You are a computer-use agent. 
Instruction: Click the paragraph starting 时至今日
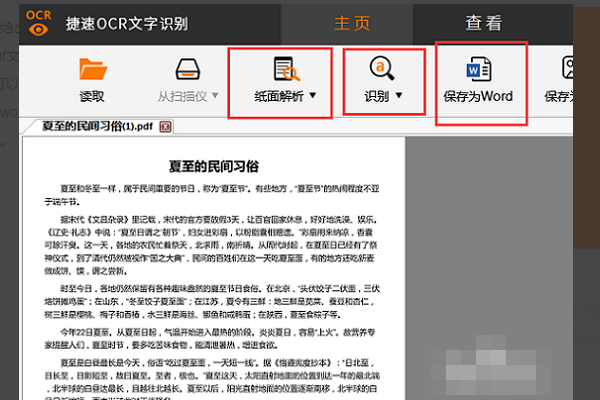pyautogui.click(x=212, y=302)
